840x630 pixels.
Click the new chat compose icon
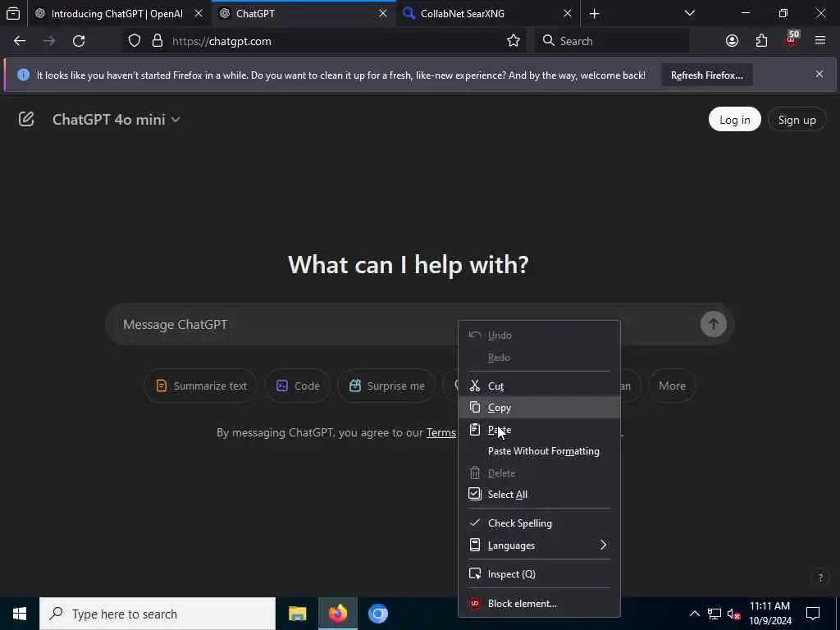point(25,119)
